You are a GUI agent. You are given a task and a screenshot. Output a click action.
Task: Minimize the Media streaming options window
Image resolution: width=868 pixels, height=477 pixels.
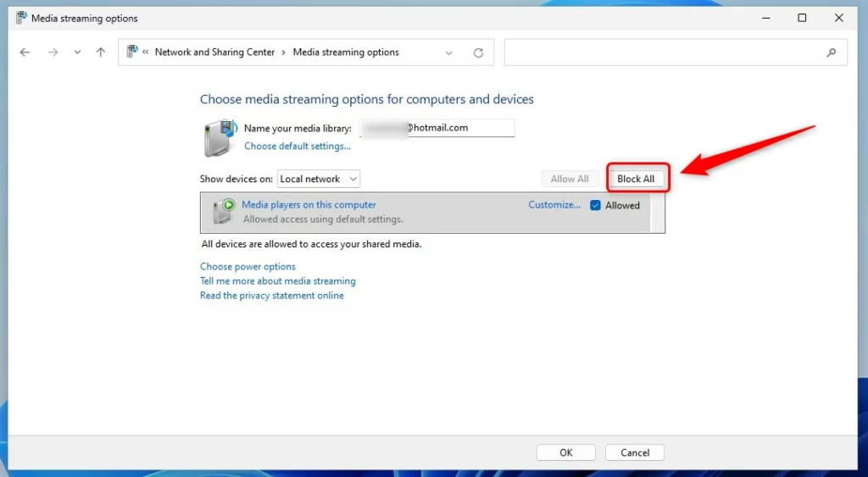click(766, 19)
